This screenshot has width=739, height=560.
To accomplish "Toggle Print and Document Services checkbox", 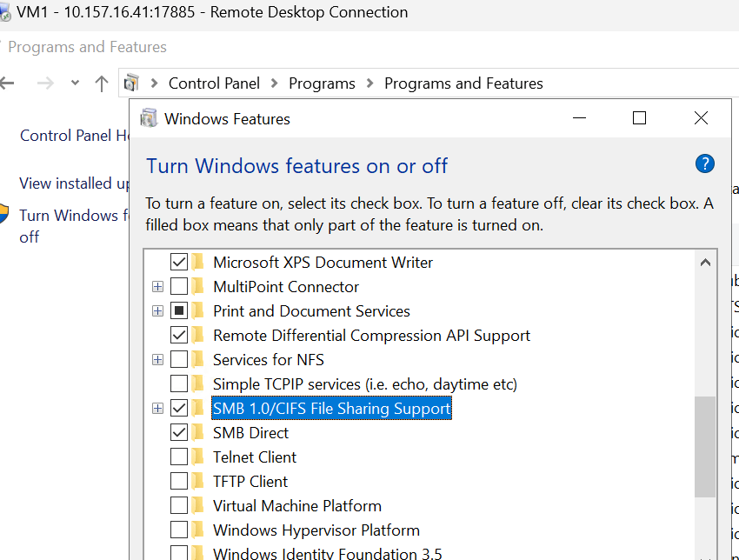I will [179, 310].
